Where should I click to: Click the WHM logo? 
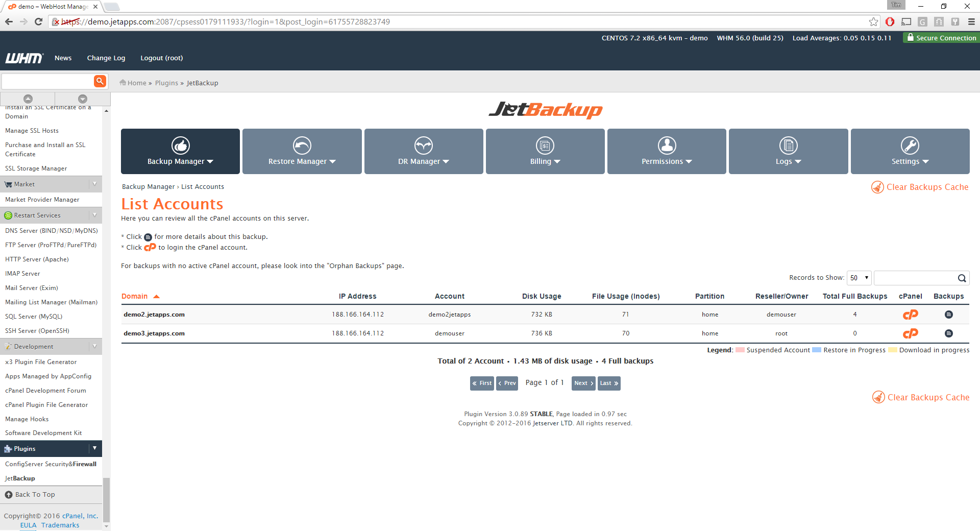(24, 58)
